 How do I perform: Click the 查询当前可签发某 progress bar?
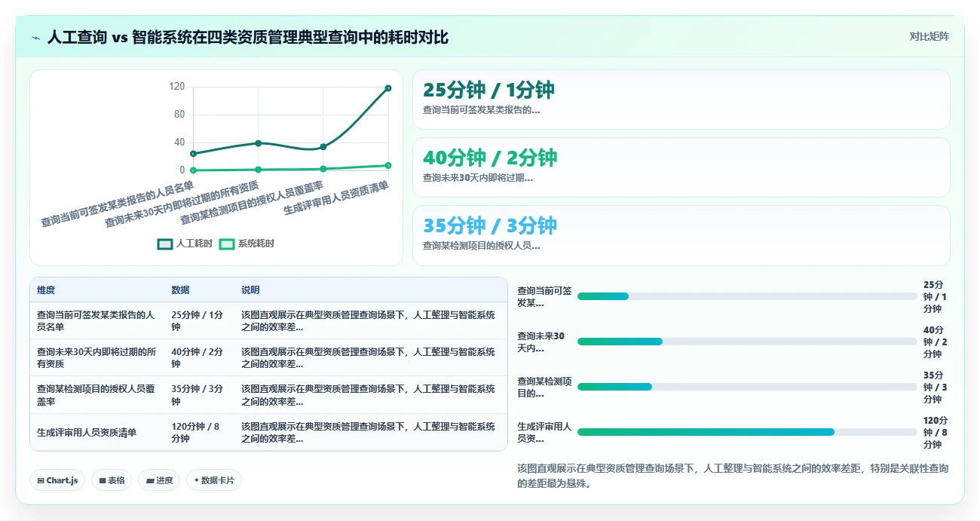click(x=747, y=296)
